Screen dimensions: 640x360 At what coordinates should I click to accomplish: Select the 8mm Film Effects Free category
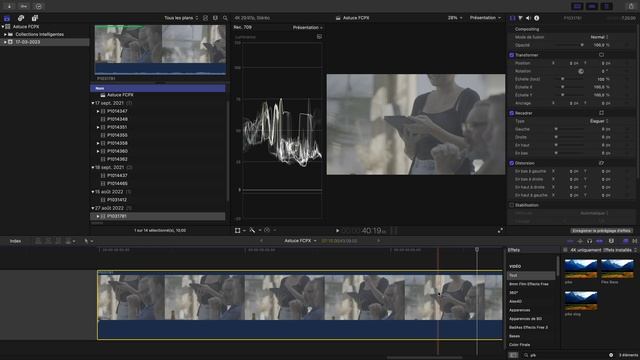(529, 284)
